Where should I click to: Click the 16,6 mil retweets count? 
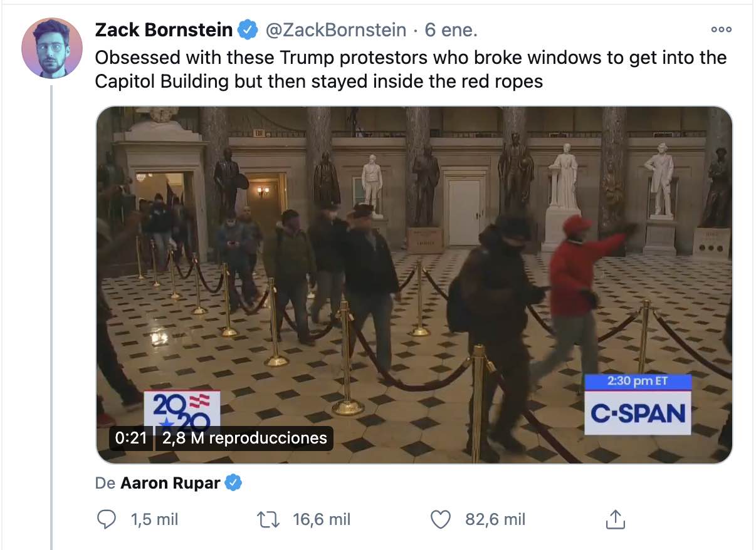click(322, 519)
